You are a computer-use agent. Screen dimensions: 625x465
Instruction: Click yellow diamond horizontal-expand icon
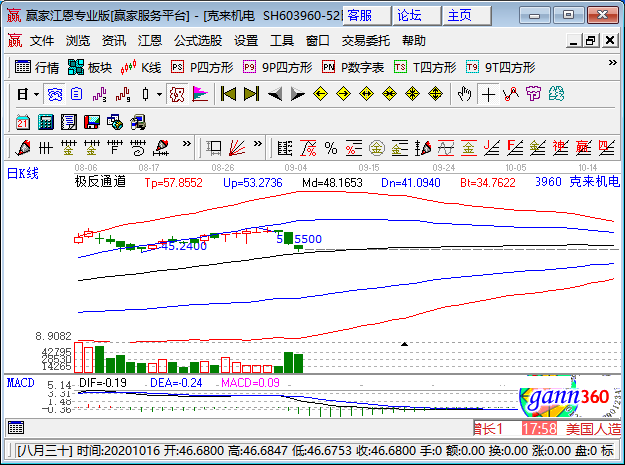[366, 94]
